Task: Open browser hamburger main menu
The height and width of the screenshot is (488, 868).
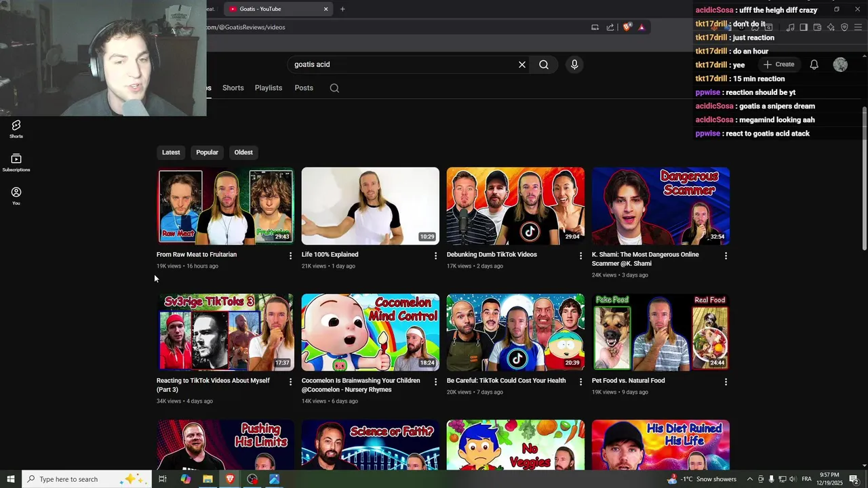Action: (x=858, y=27)
